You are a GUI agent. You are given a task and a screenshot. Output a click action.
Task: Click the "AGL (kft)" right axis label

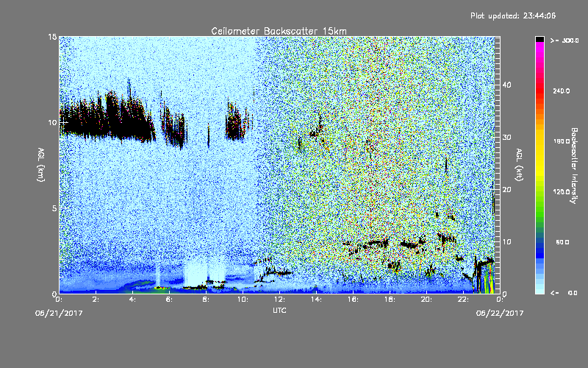click(x=520, y=165)
